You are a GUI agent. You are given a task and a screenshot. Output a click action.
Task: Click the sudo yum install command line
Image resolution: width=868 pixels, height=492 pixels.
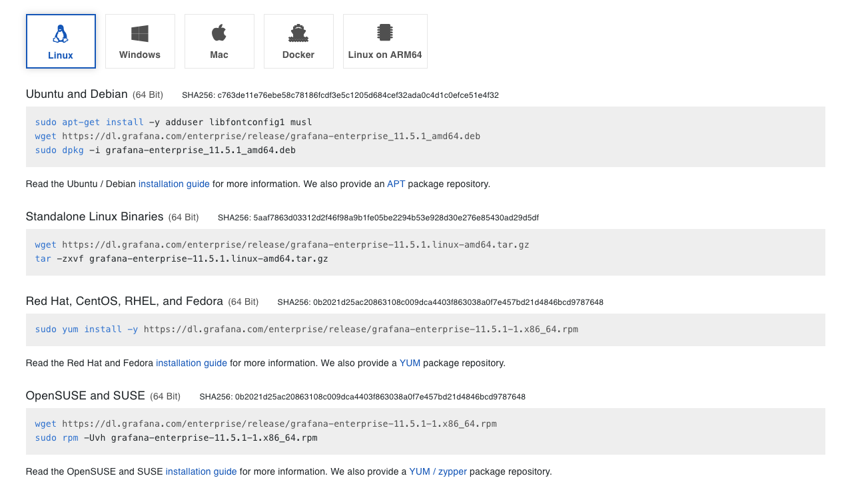coord(306,329)
